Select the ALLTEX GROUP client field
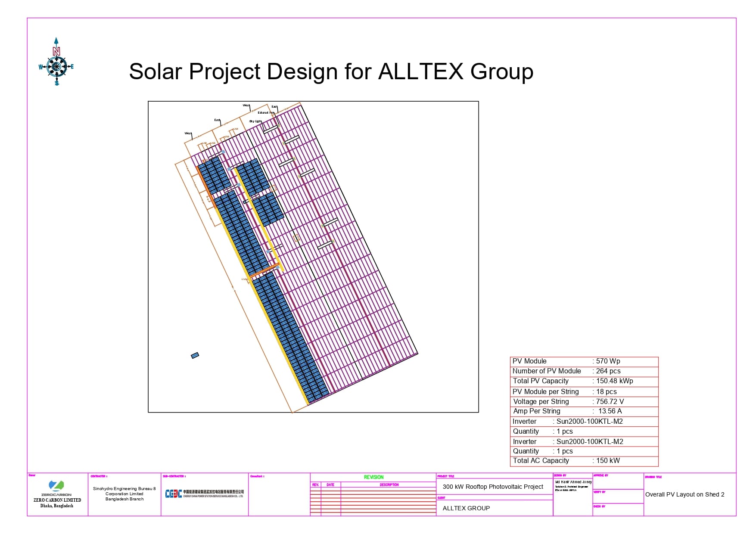The height and width of the screenshot is (534, 756). click(467, 508)
